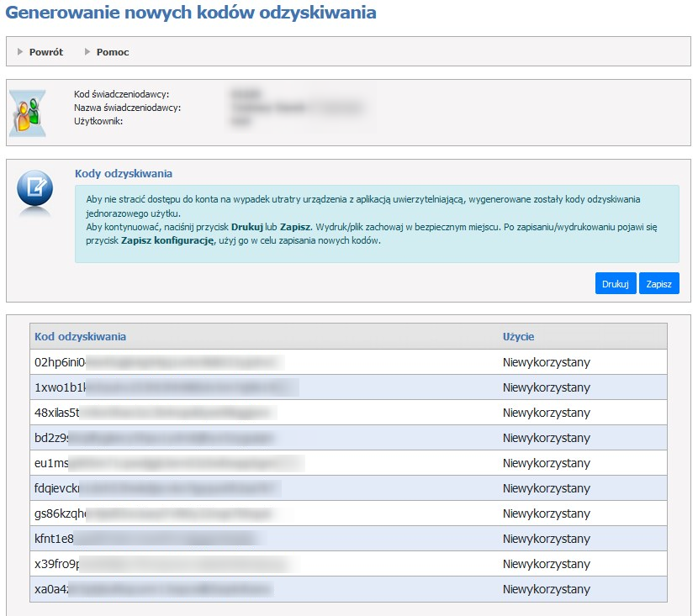Click the Użycie column header
Image resolution: width=698 pixels, height=616 pixels.
pos(518,336)
